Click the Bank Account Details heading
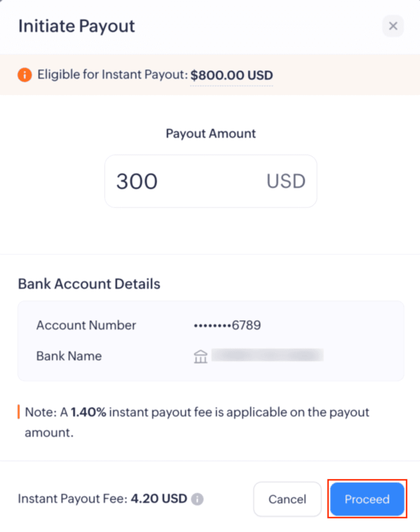 pos(89,284)
